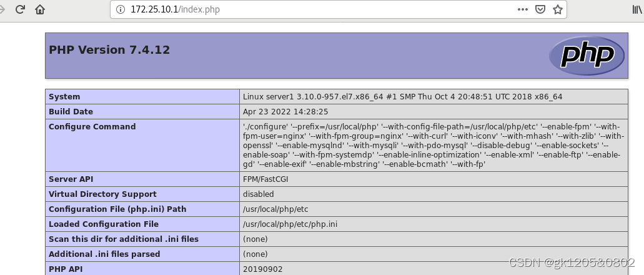Open page actions three-dot menu
The image size is (644, 275).
pos(522,9)
